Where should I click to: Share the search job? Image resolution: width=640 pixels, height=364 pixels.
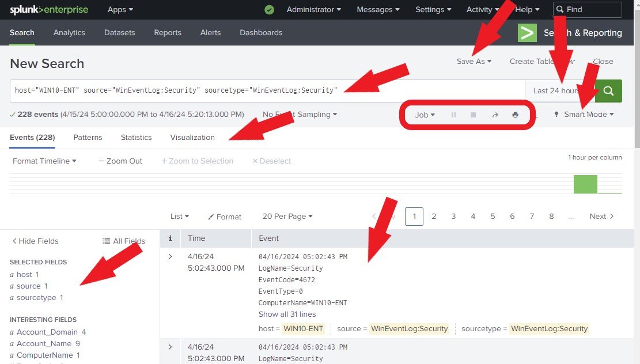tap(495, 115)
